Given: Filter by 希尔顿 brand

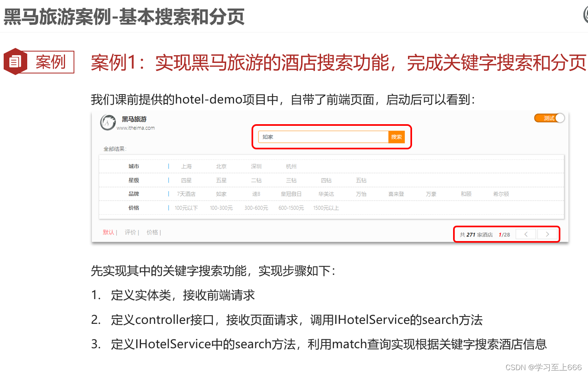Looking at the screenshot, I should tap(501, 194).
